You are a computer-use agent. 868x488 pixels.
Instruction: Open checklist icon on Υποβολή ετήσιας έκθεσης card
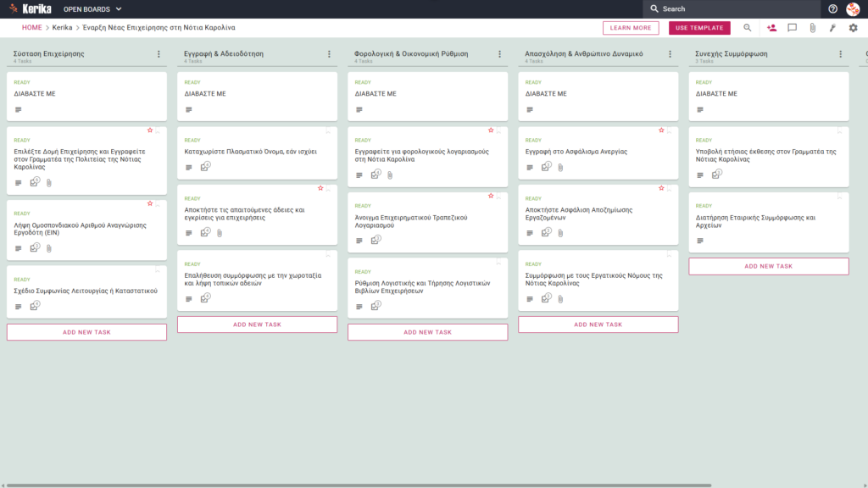(717, 175)
